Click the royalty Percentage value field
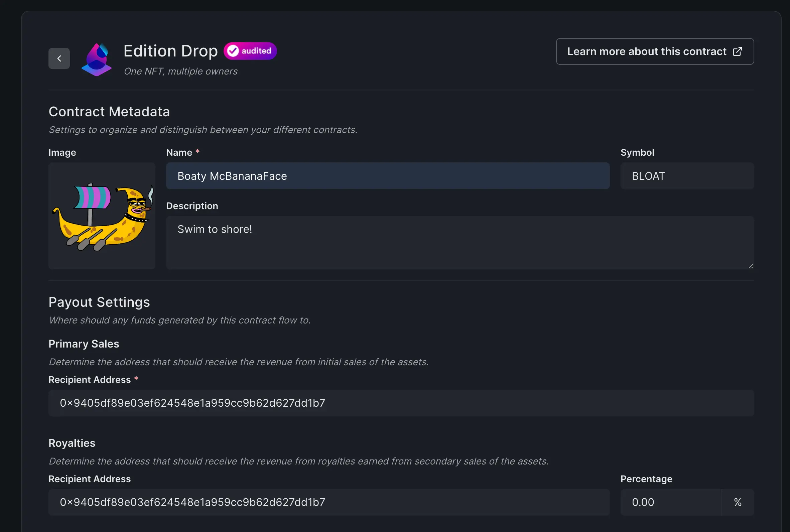 670,502
